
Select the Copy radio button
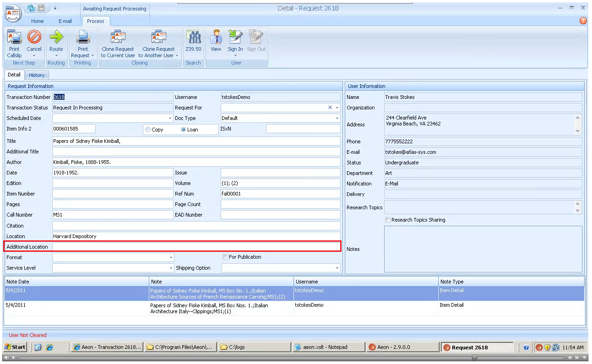pyautogui.click(x=148, y=130)
